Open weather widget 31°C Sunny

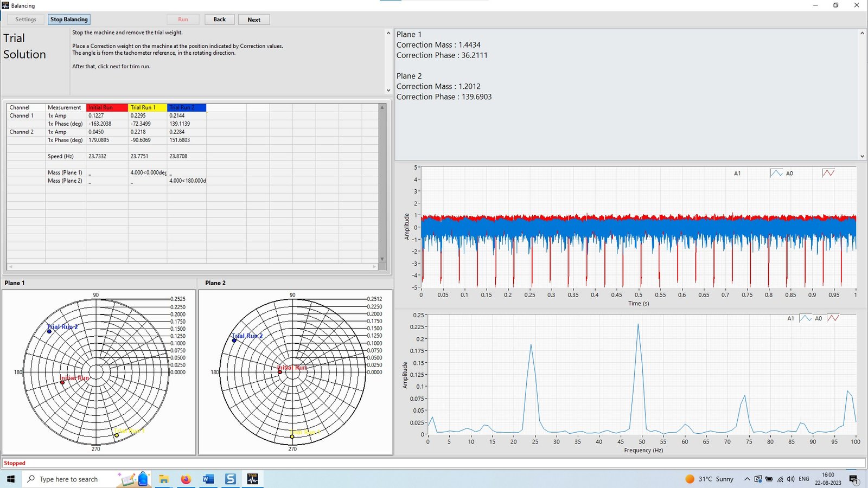click(709, 479)
